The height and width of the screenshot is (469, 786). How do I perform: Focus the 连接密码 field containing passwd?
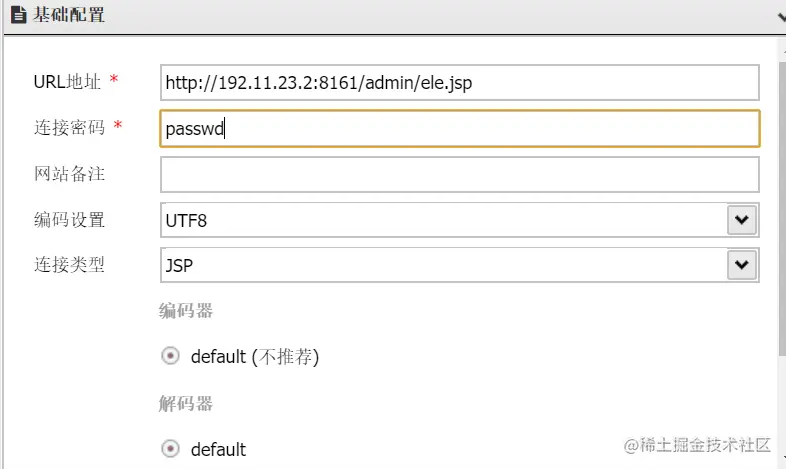(x=459, y=128)
